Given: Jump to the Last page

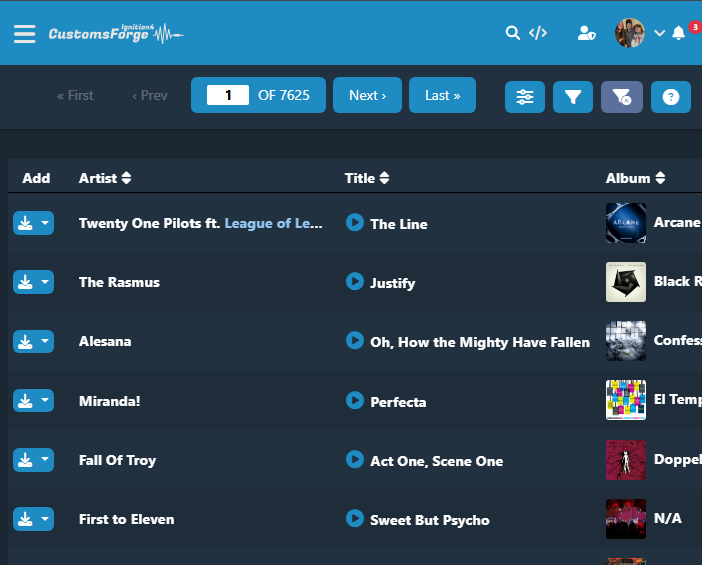Looking at the screenshot, I should pos(442,95).
